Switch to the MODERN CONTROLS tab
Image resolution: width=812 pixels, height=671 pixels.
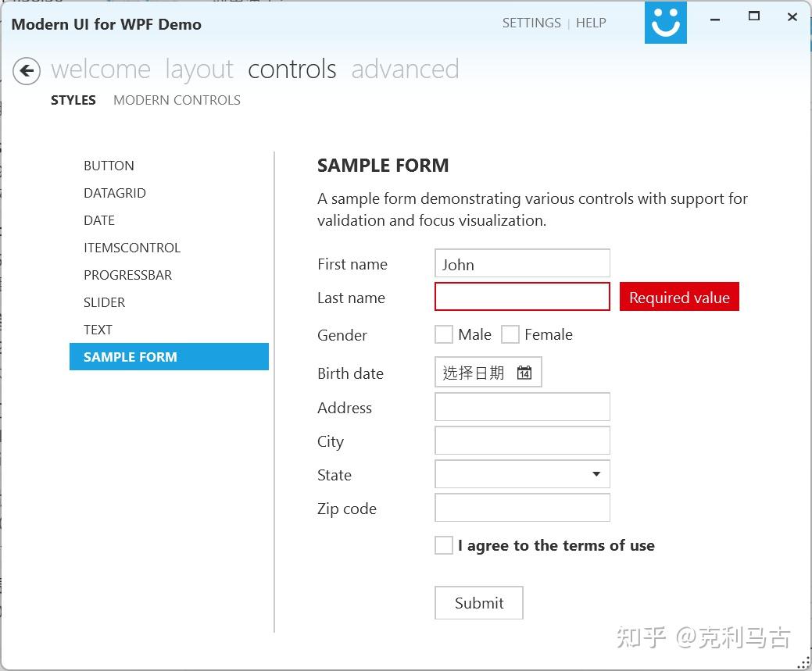click(x=177, y=100)
